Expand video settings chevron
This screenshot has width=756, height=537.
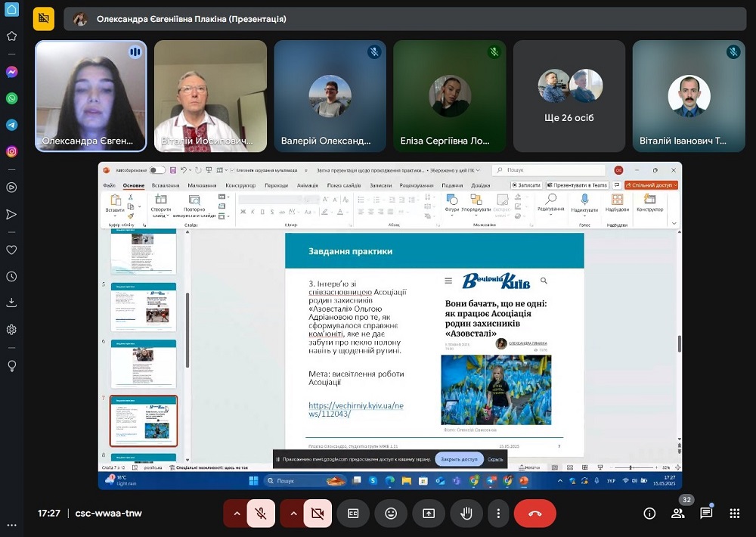[x=293, y=514]
